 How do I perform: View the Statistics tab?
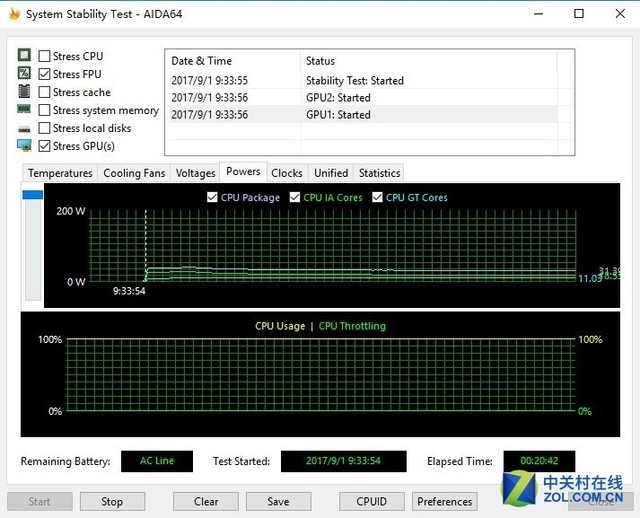tap(379, 173)
